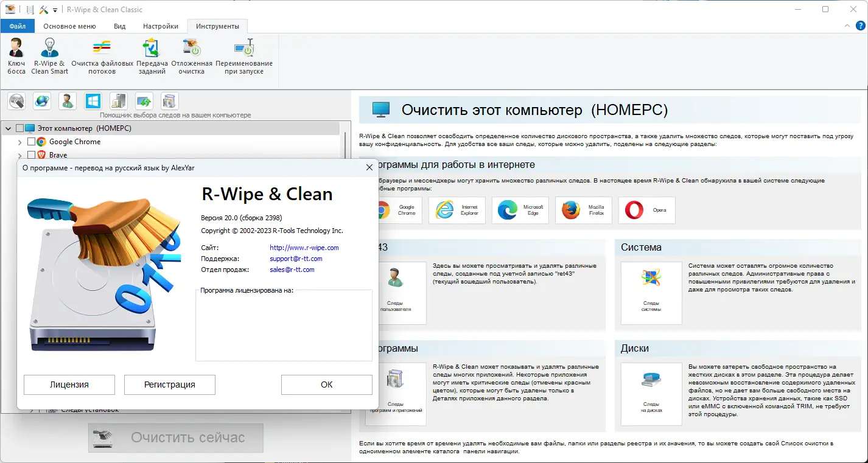Click the list icon in quick access bar
Screen dimensions: 868x463
[30, 10]
